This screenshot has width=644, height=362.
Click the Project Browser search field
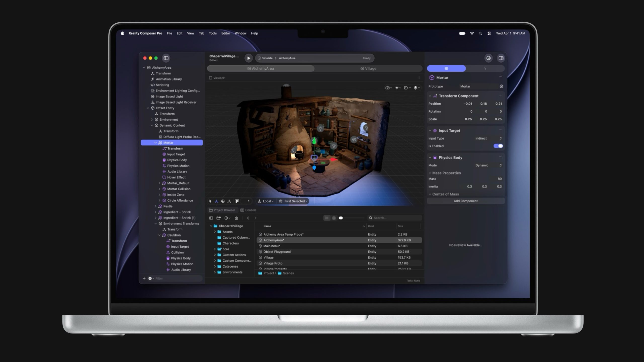(395, 218)
